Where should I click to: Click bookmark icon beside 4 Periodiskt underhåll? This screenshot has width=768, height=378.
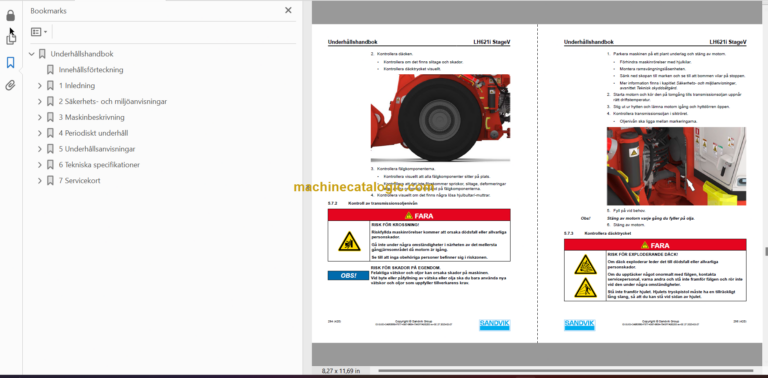[50, 133]
